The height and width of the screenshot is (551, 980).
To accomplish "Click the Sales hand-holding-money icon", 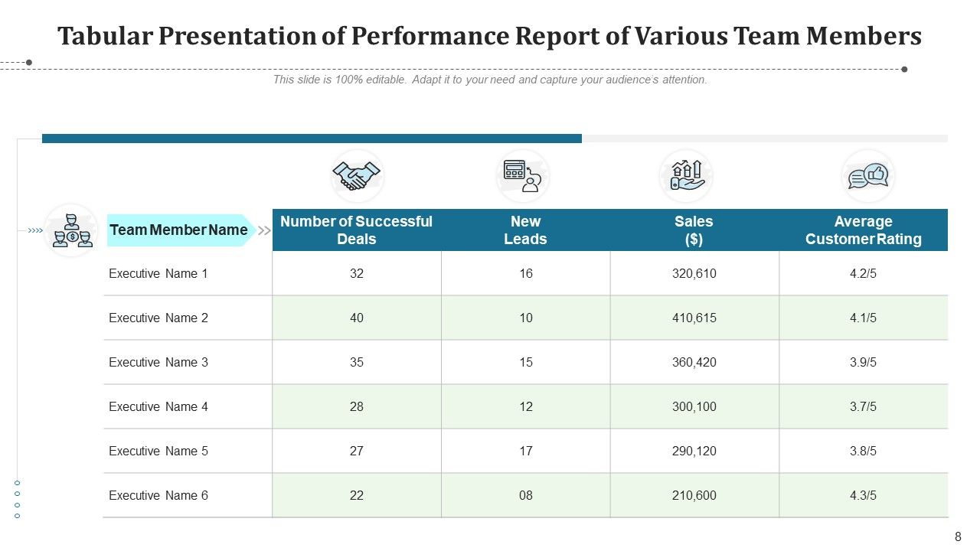I will (x=687, y=175).
